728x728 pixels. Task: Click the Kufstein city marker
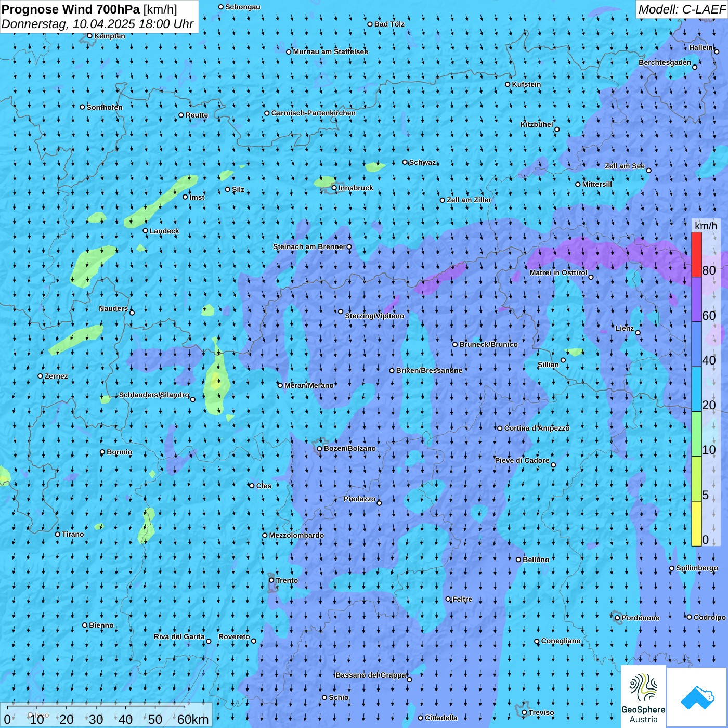click(508, 84)
